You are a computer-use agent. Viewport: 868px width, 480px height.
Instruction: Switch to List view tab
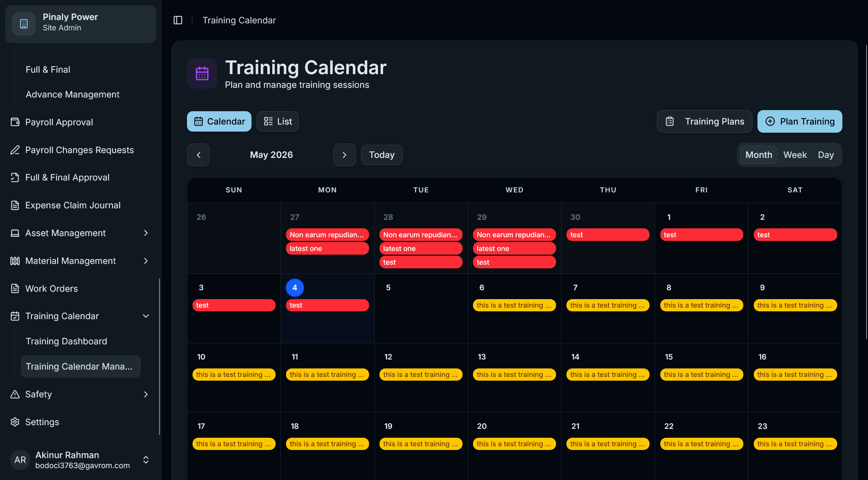pyautogui.click(x=277, y=121)
